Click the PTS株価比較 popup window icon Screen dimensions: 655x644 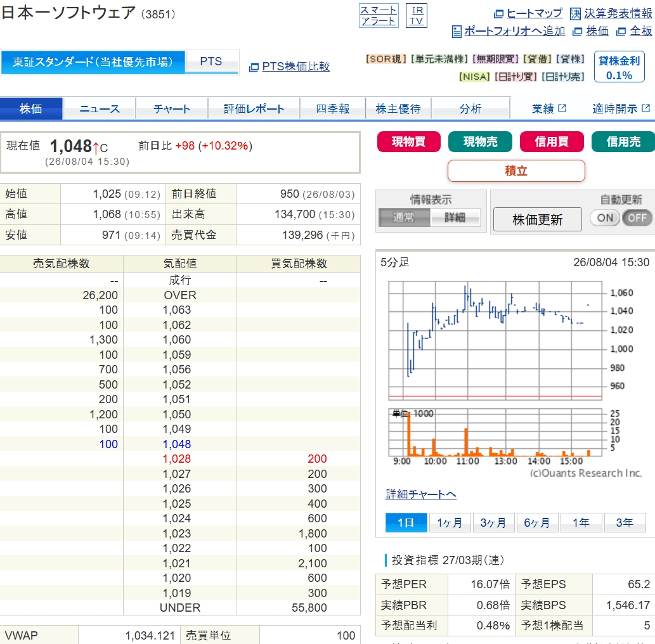click(254, 67)
